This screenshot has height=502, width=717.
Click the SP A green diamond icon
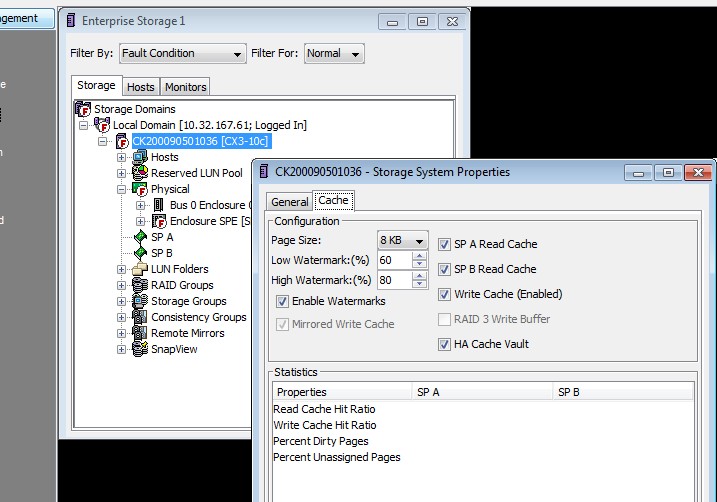pyautogui.click(x=140, y=237)
